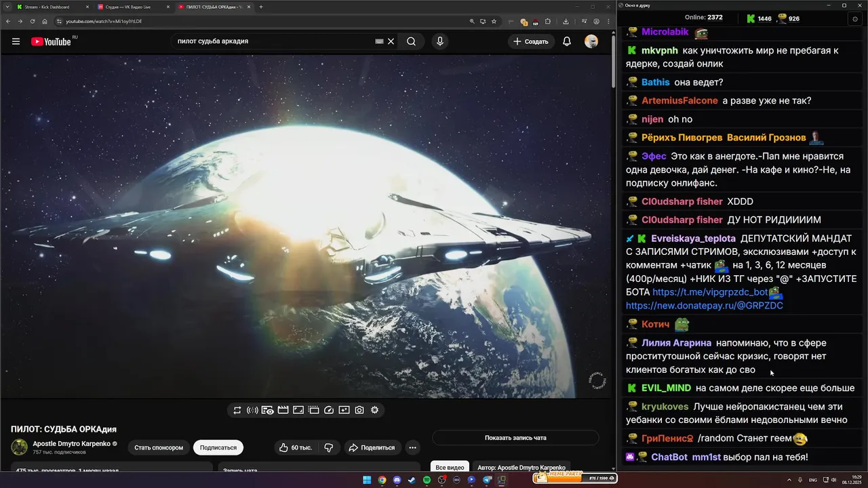Screen dimensions: 868x488
Task: Click the video player area
Action: [x=305, y=226]
